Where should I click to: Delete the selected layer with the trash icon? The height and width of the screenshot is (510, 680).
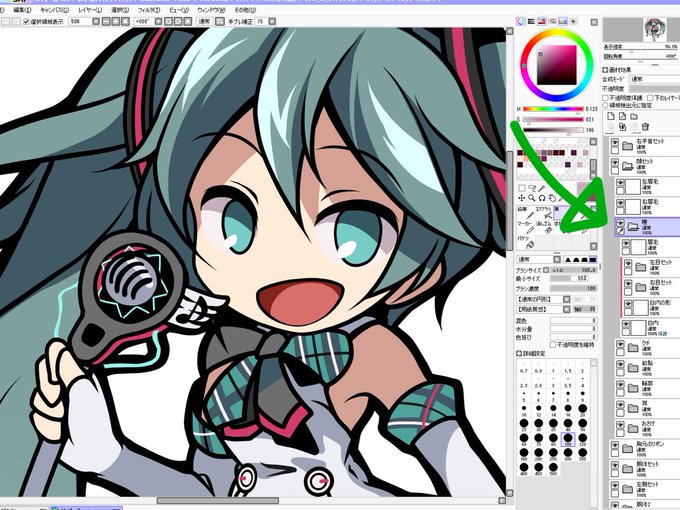(x=645, y=127)
